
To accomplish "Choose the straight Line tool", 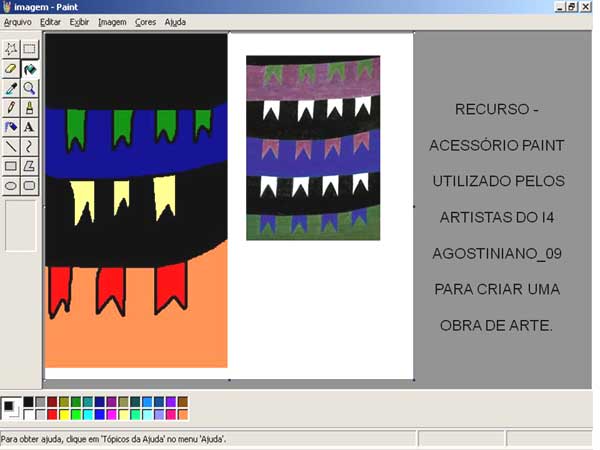I will (11, 146).
